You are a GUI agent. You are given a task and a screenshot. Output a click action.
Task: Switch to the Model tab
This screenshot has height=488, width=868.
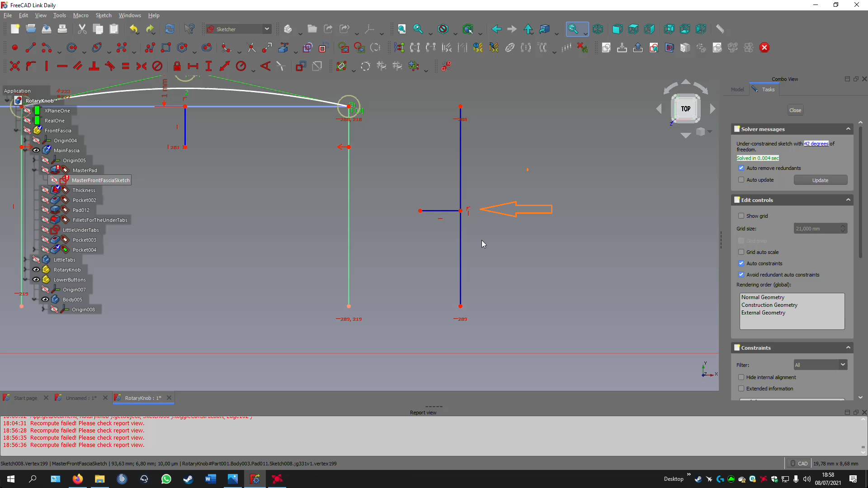coord(737,89)
